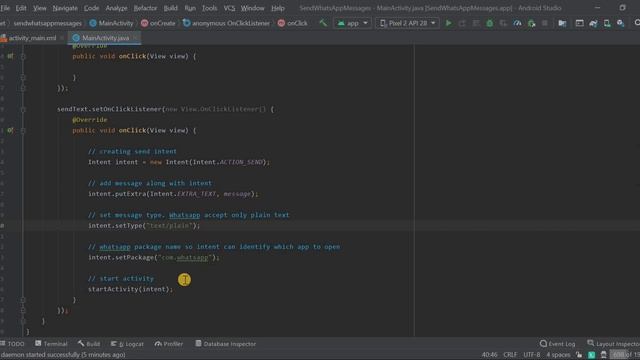Image resolution: width=640 pixels, height=360 pixels.
Task: Click the sendwhatsappmessages breadcrumb
Action: pyautogui.click(x=47, y=23)
